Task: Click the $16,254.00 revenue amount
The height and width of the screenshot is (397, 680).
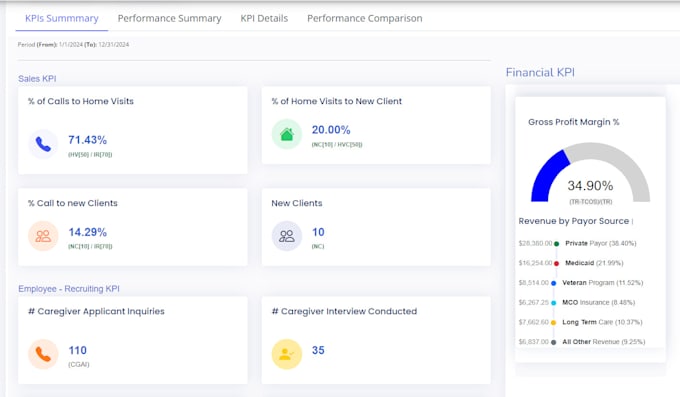Action: tap(535, 263)
